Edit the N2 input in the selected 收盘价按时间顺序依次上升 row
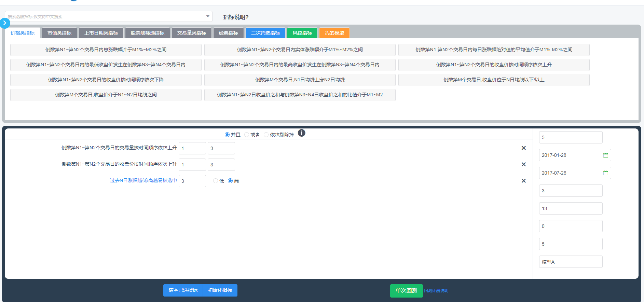Viewport: 644px width, 302px height. point(221,165)
